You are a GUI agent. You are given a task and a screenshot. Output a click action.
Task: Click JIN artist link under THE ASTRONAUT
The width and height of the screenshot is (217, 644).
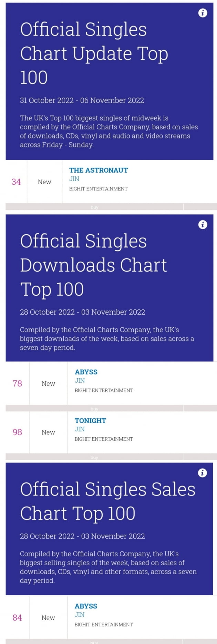pyautogui.click(x=74, y=179)
